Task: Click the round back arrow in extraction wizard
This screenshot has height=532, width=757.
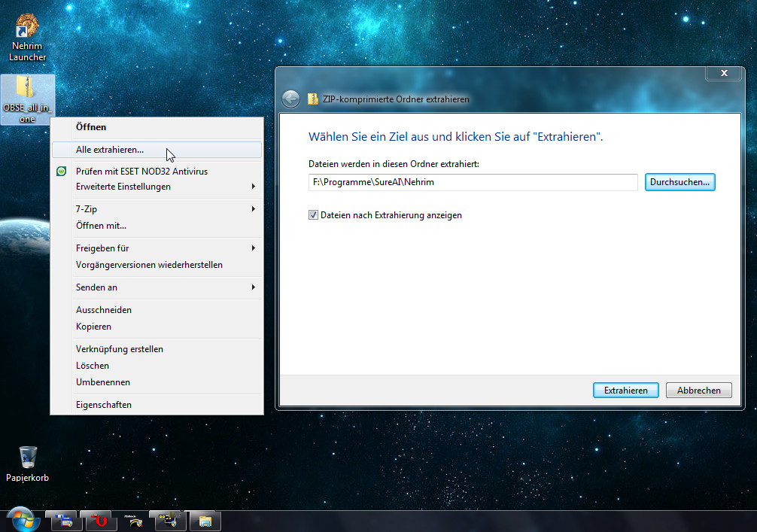Action: pos(290,99)
